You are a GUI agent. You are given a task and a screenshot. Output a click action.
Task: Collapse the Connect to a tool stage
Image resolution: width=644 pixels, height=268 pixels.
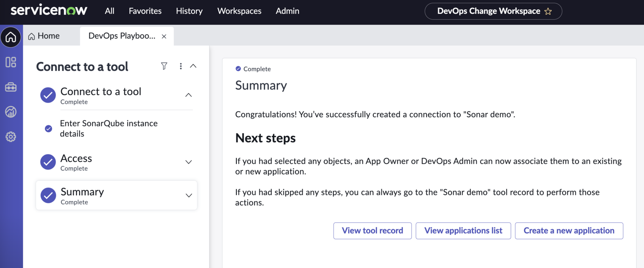pos(188,95)
